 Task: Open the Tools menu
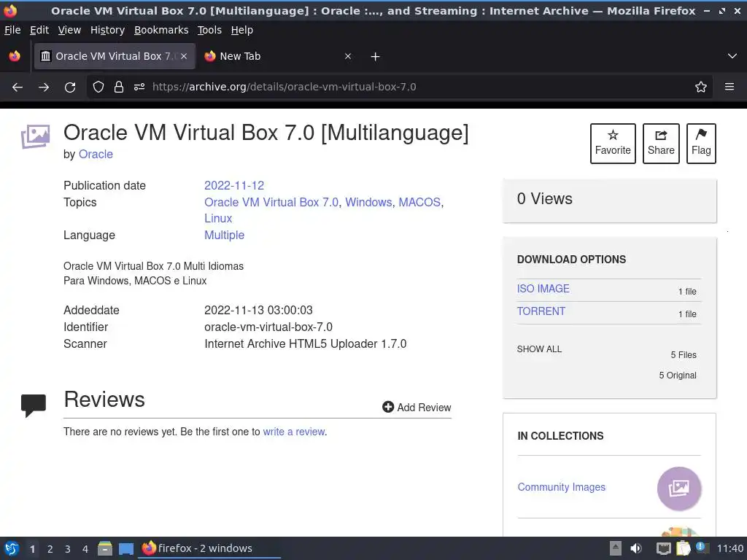[209, 30]
